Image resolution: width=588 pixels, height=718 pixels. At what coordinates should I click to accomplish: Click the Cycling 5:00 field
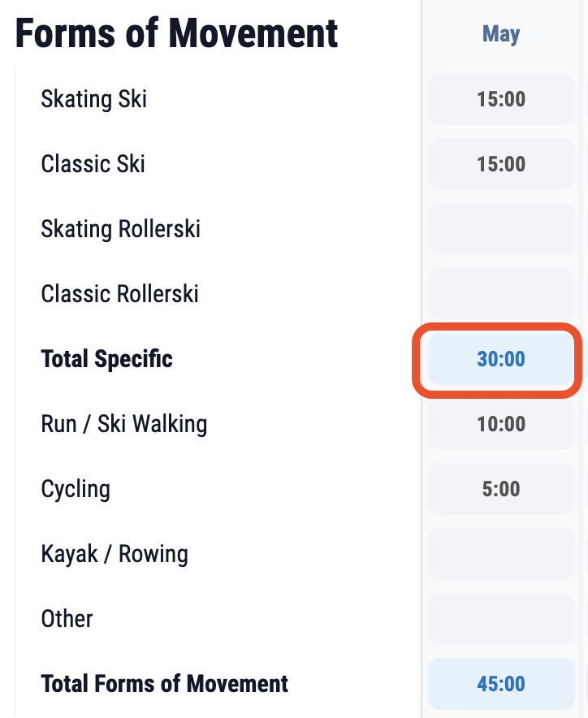click(501, 489)
